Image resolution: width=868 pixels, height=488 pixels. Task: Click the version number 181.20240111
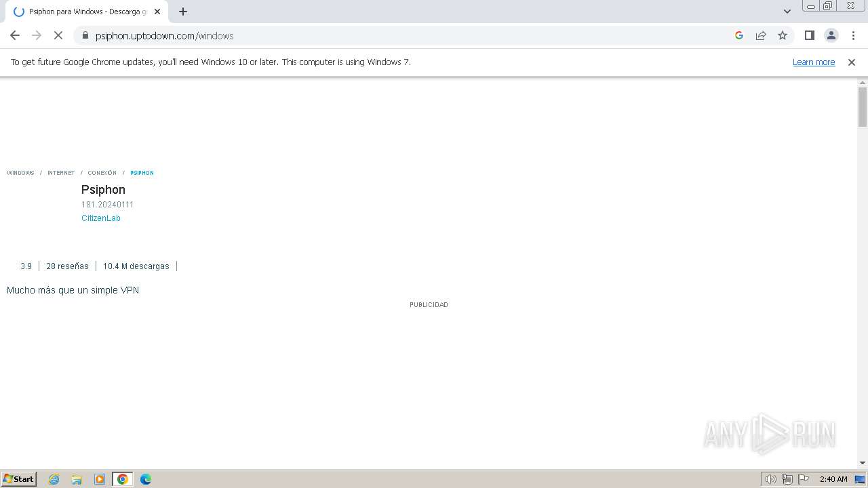(107, 205)
